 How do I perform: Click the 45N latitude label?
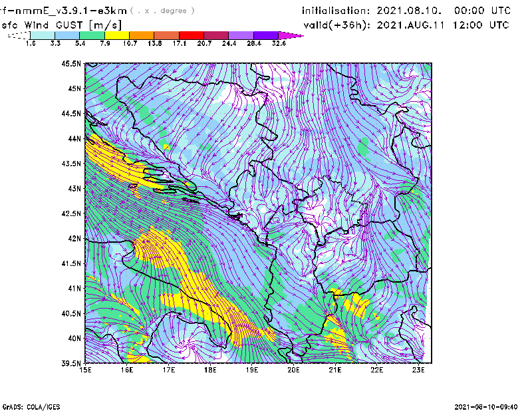click(74, 88)
